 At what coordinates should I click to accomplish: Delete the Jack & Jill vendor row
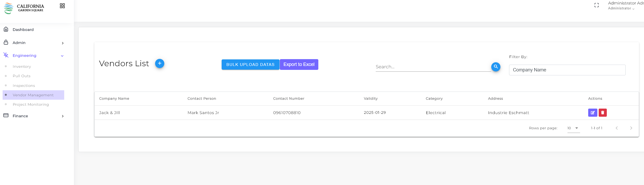(x=603, y=113)
